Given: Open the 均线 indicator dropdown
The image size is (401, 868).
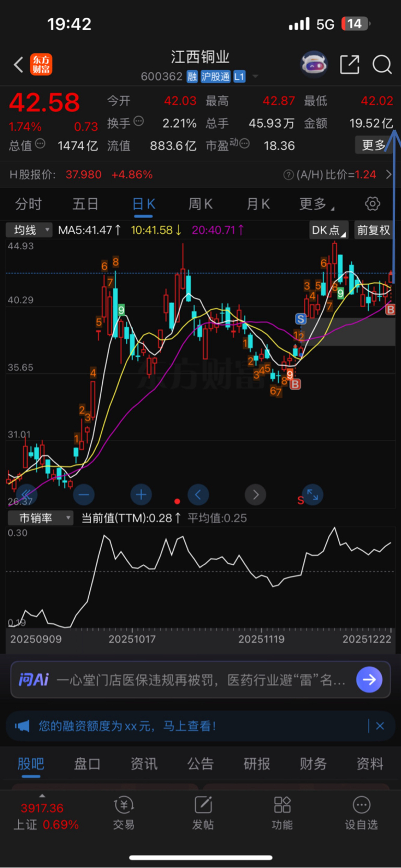Looking at the screenshot, I should (x=29, y=230).
